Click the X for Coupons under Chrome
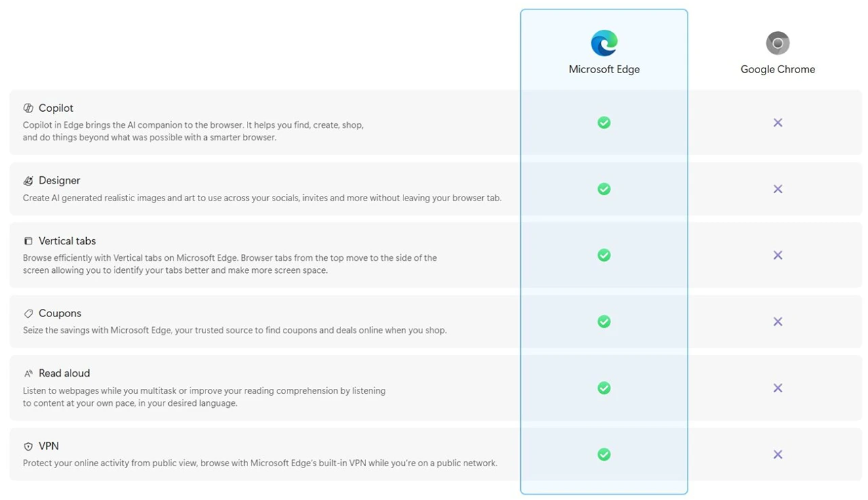The width and height of the screenshot is (868, 500). click(777, 321)
